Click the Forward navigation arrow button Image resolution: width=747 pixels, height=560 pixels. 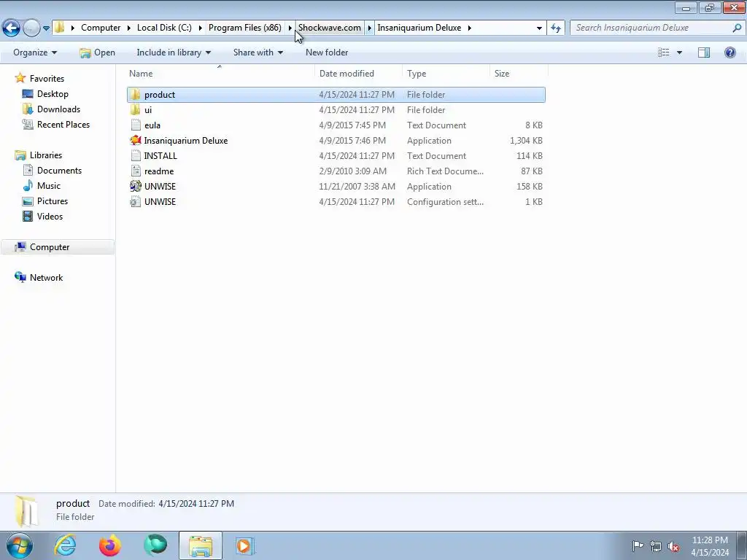pos(31,28)
